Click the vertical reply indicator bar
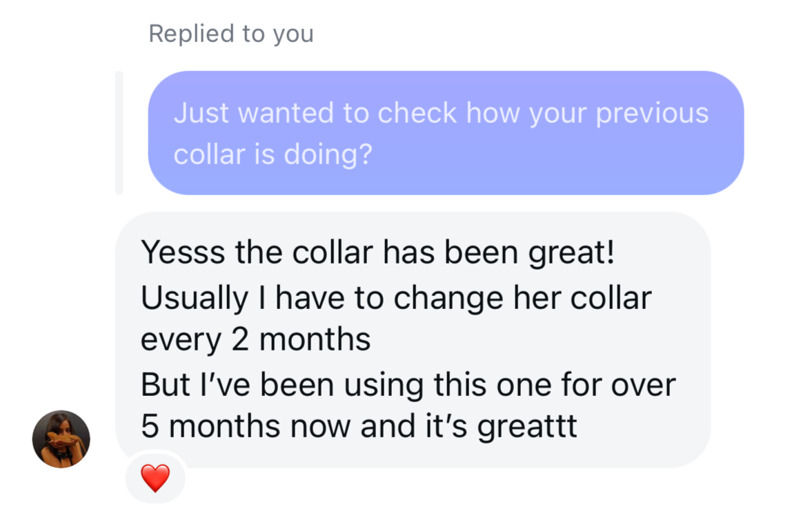This screenshot has height=527, width=812. 119,133
